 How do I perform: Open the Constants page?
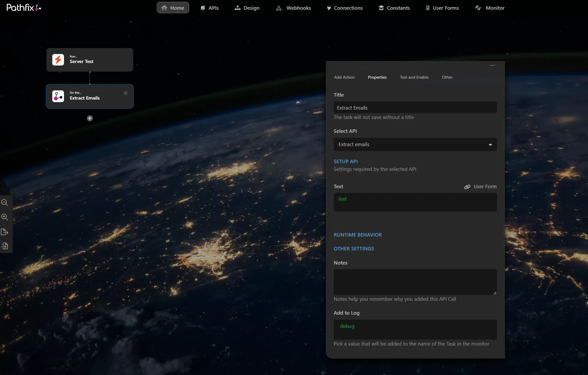(x=394, y=8)
